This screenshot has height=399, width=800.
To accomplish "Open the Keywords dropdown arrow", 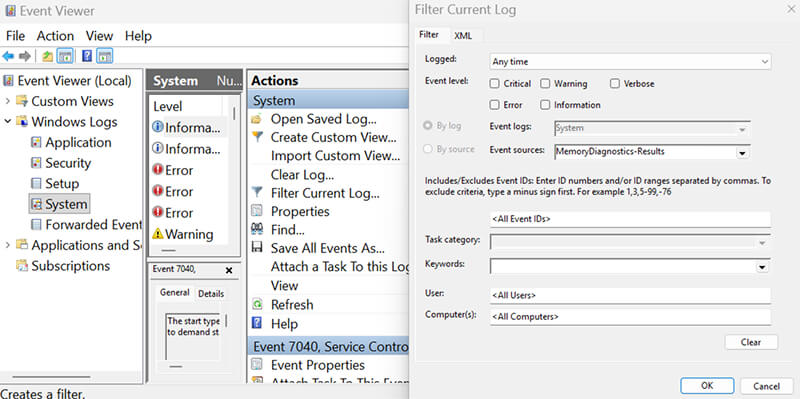I will 762,267.
